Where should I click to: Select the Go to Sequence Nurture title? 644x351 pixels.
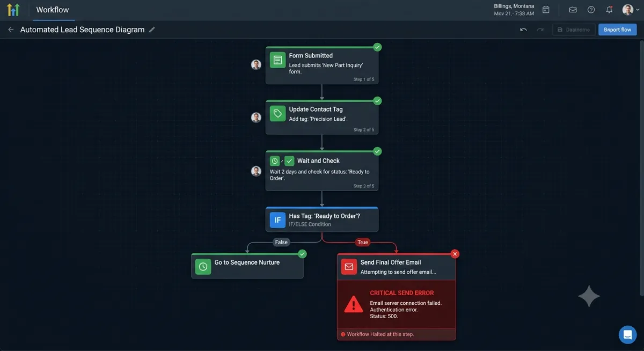tap(247, 262)
